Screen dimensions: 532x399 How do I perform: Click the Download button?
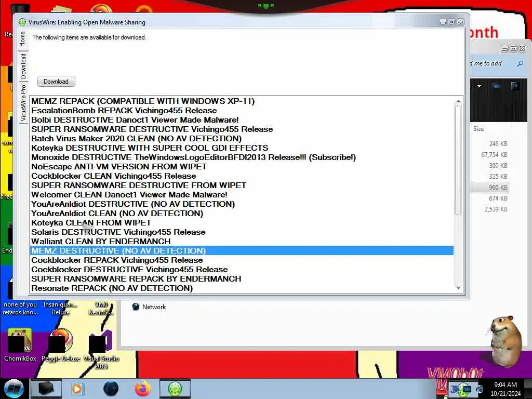[56, 82]
